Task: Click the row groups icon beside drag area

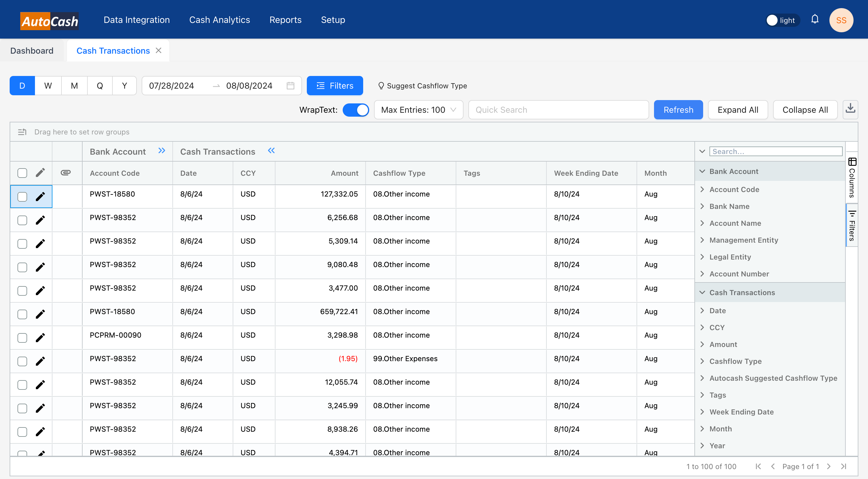Action: 22,132
